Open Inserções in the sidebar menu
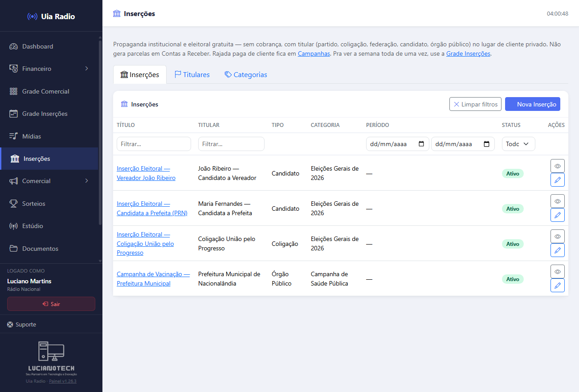Screen dimensions: 579x392 point(49,159)
